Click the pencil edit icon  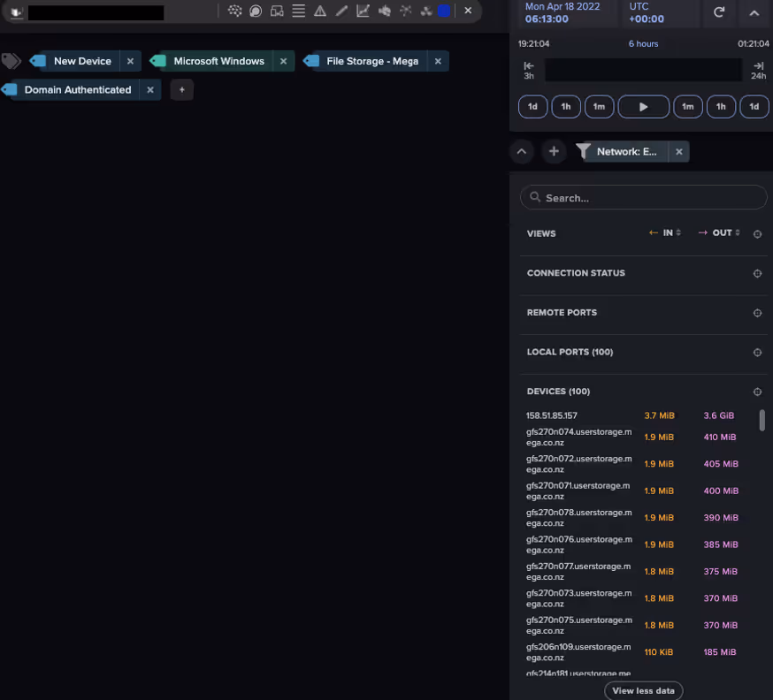[341, 11]
